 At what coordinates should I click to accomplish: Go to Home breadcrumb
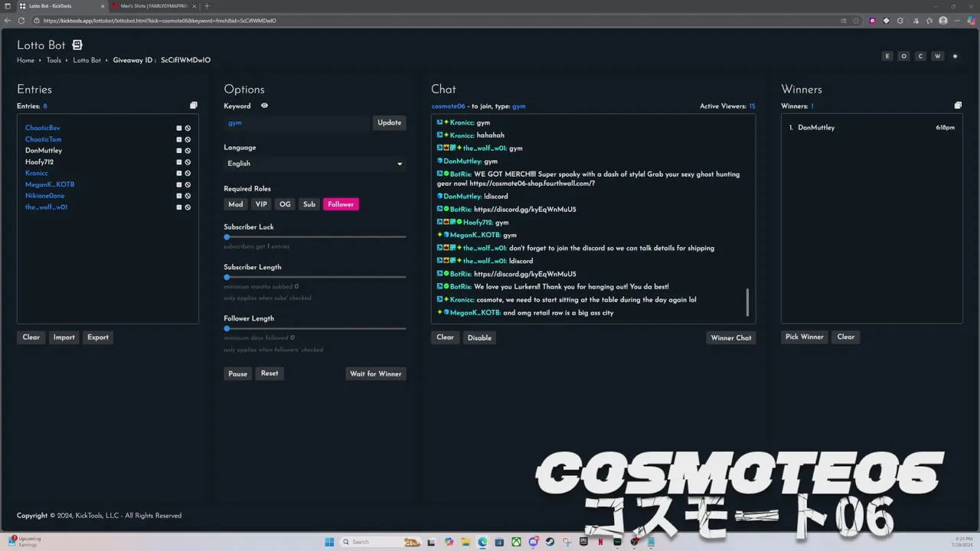[25, 60]
